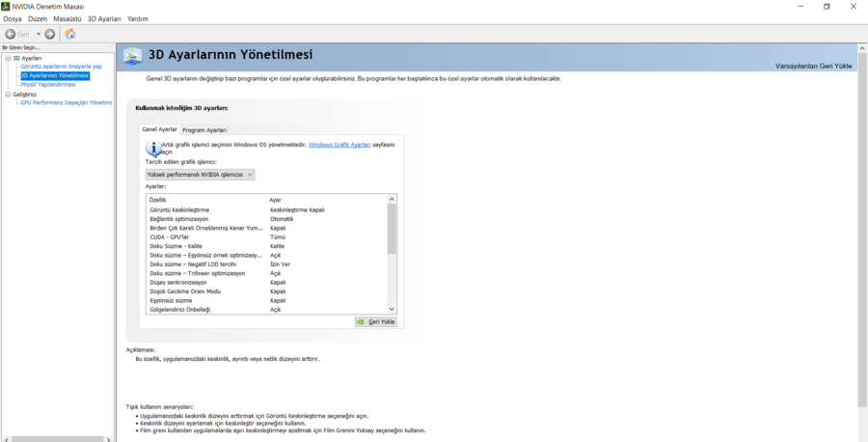The height and width of the screenshot is (442, 868).
Task: Open the 3D Ayarları menu
Action: click(104, 18)
